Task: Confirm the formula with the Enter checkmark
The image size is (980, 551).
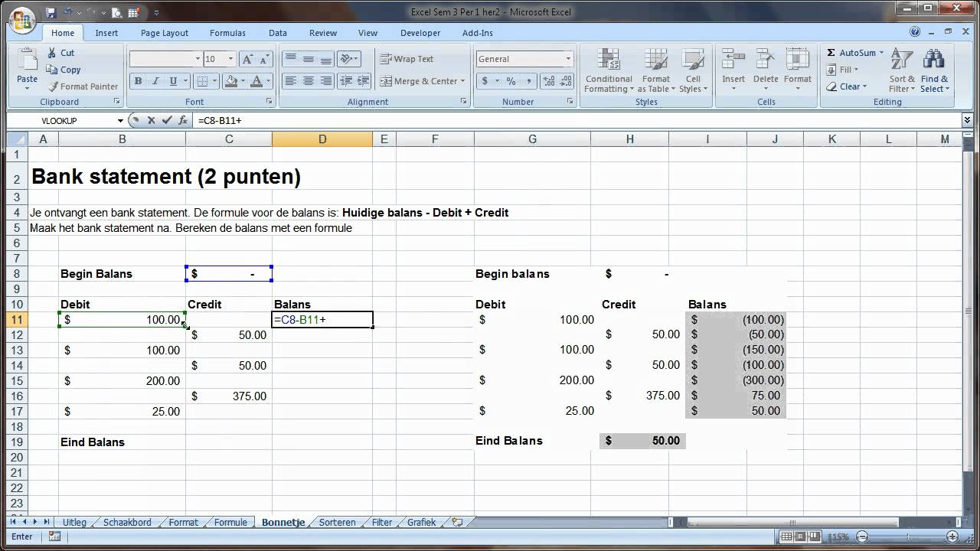Action: coord(167,119)
